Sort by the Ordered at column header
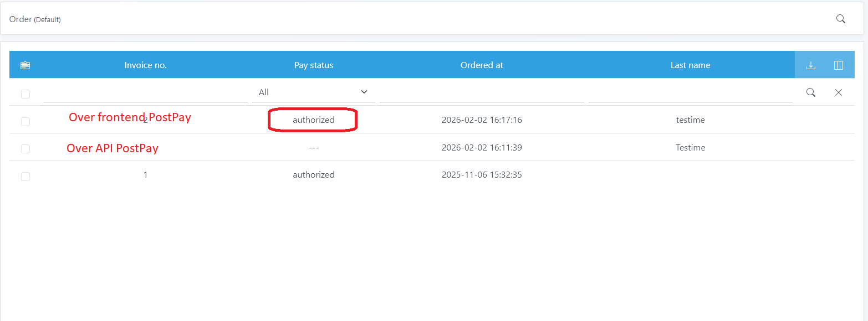Viewport: 868px width, 321px height. point(481,65)
